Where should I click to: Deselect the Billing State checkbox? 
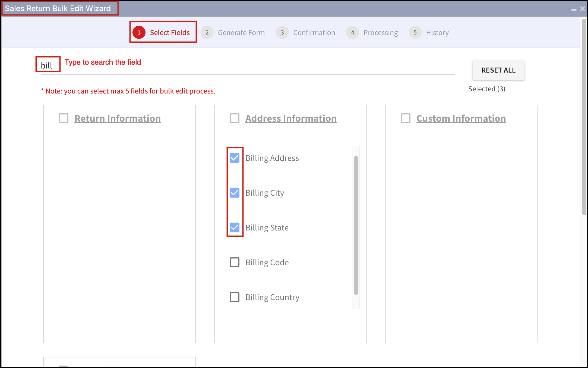click(235, 227)
